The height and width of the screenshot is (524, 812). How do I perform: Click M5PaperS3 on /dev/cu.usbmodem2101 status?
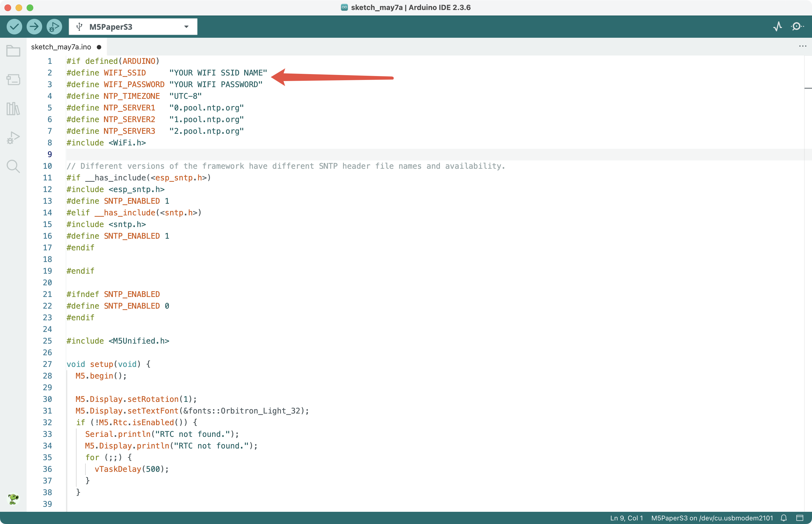click(712, 518)
